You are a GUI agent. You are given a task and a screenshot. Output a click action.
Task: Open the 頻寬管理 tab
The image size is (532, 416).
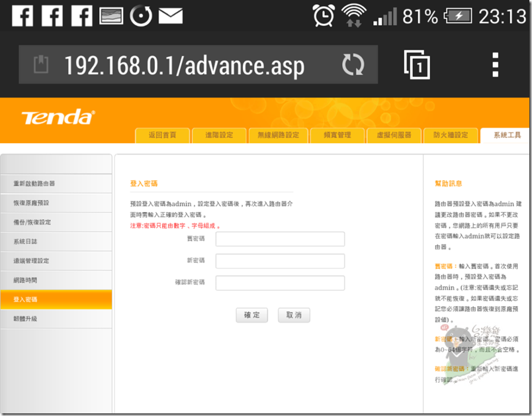pos(337,135)
